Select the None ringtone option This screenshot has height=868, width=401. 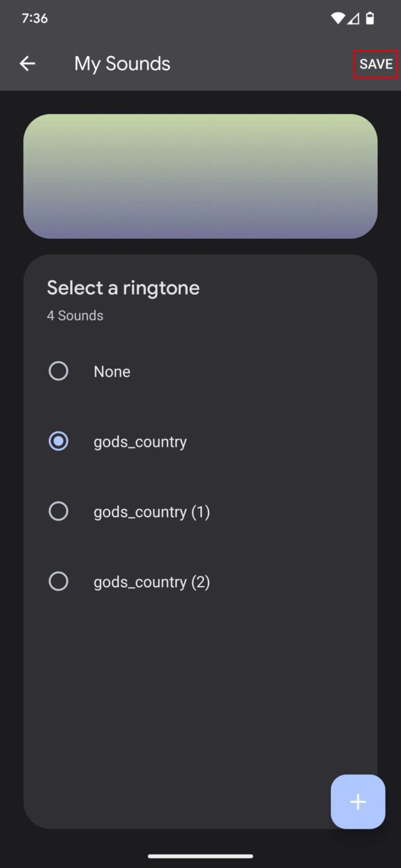pos(58,371)
